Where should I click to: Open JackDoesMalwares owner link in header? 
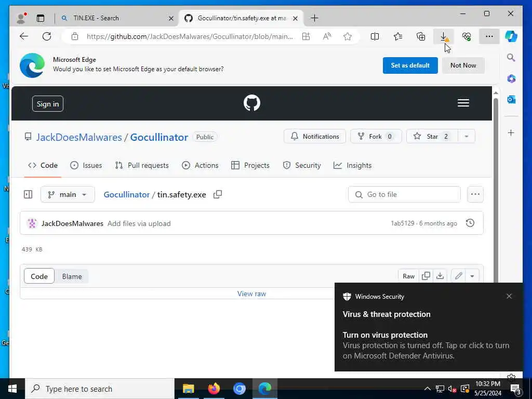tap(79, 137)
